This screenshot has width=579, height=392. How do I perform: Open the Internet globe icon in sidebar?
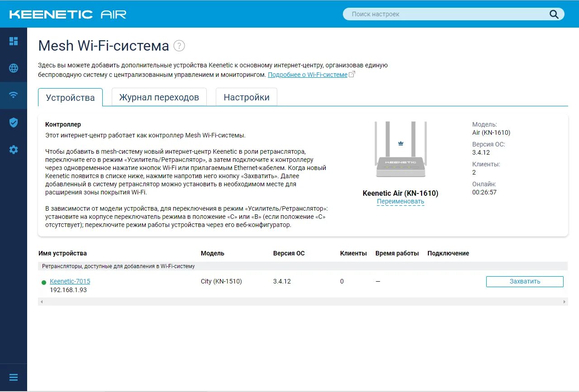coord(14,68)
